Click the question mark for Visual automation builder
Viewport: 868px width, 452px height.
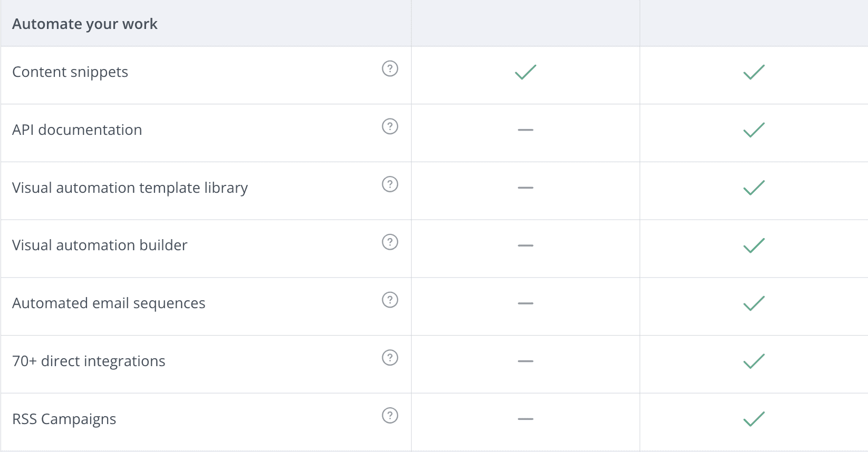(390, 242)
